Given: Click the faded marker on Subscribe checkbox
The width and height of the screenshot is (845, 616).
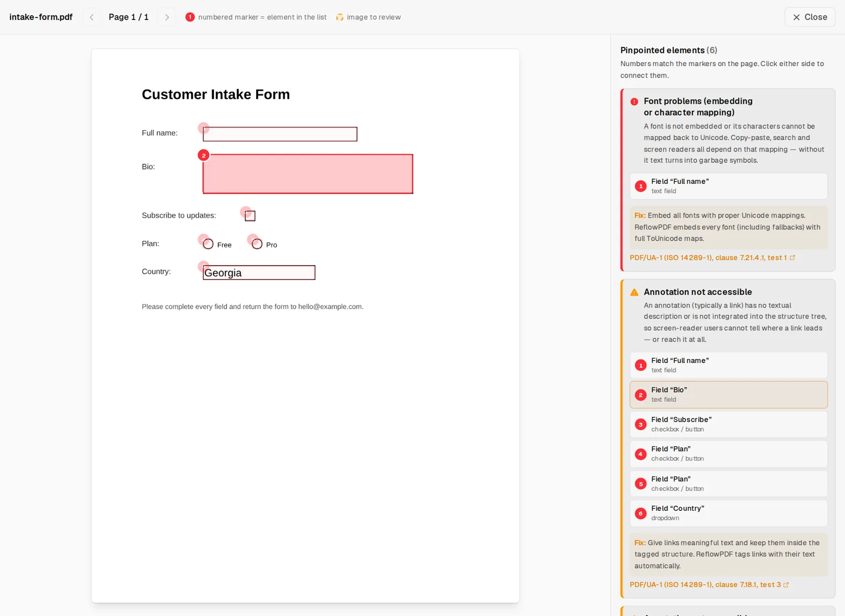Looking at the screenshot, I should point(246,212).
